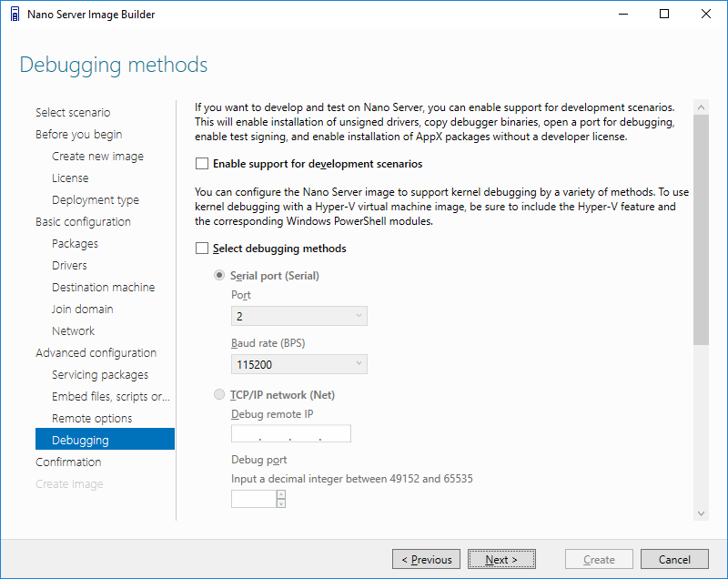Image resolution: width=728 pixels, height=579 pixels.
Task: Decrease Debug port with spinner down arrow
Action: (281, 503)
